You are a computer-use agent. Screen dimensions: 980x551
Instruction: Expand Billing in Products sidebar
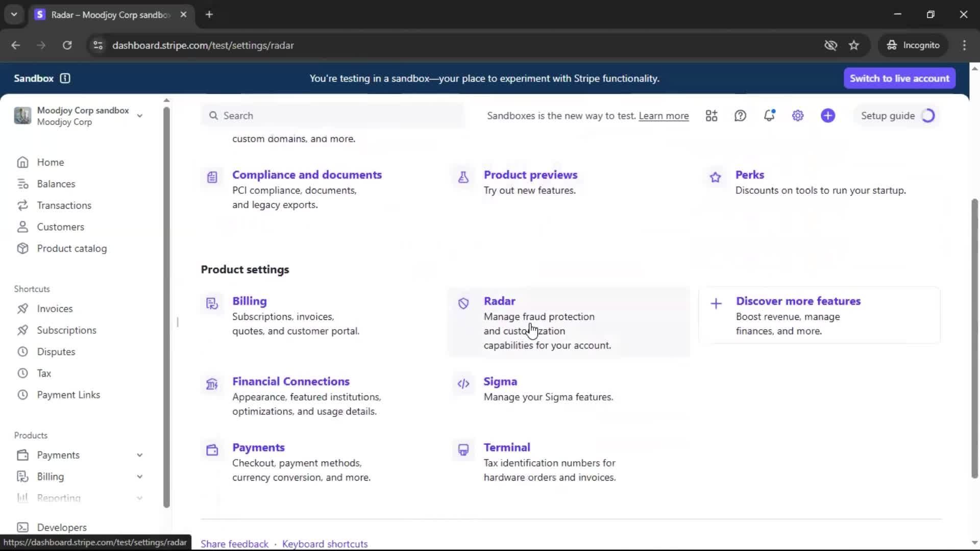(x=139, y=477)
